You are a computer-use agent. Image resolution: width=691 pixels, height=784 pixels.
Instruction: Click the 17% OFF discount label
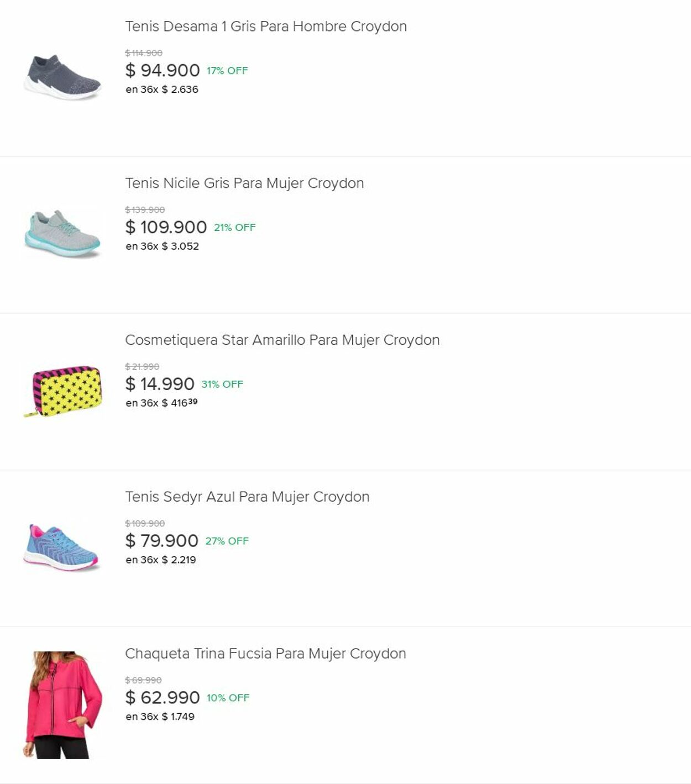227,71
